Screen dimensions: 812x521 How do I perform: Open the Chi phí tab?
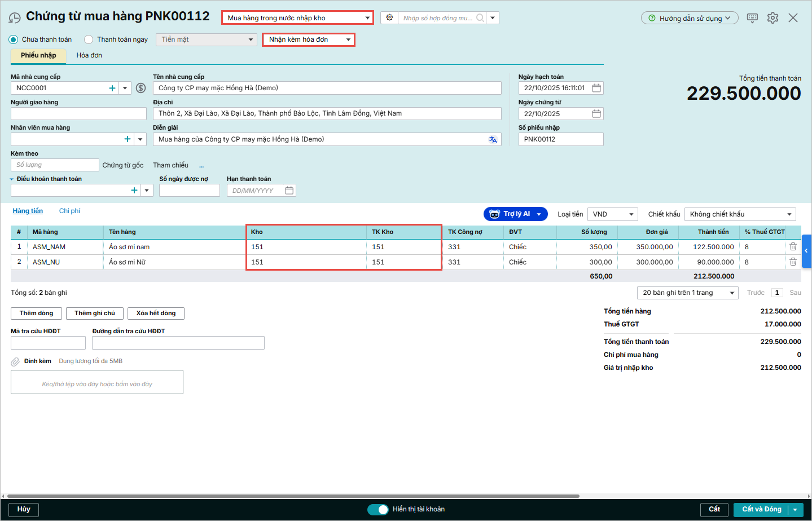coord(69,211)
